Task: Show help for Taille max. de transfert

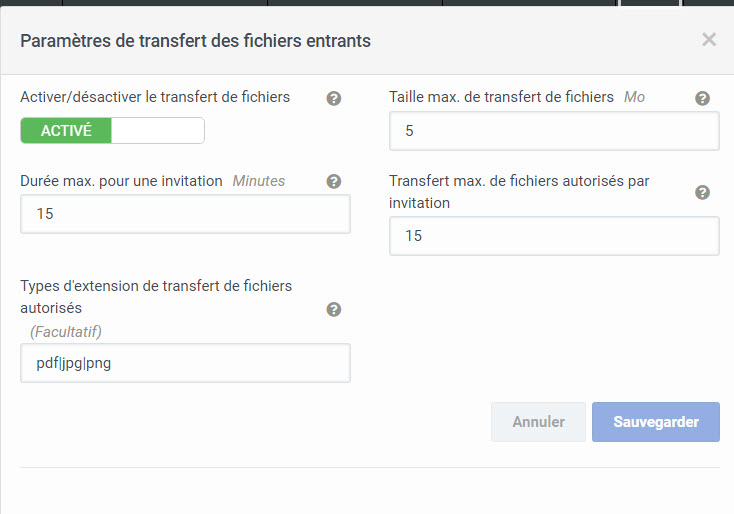Action: tap(702, 98)
